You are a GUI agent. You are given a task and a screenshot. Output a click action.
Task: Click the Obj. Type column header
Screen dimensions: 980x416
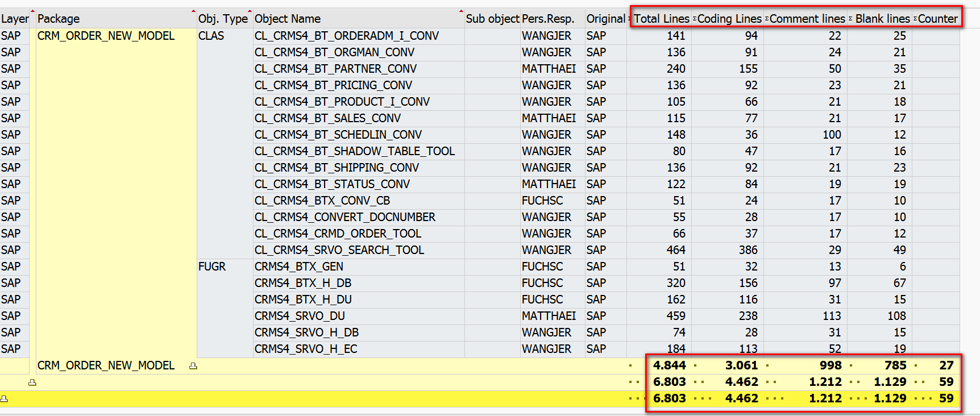223,19
